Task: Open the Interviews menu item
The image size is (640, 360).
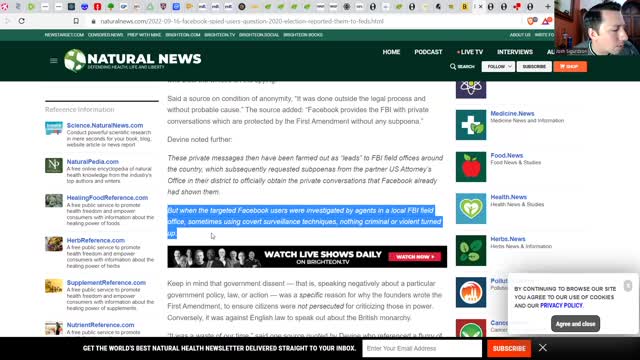Action: (515, 52)
